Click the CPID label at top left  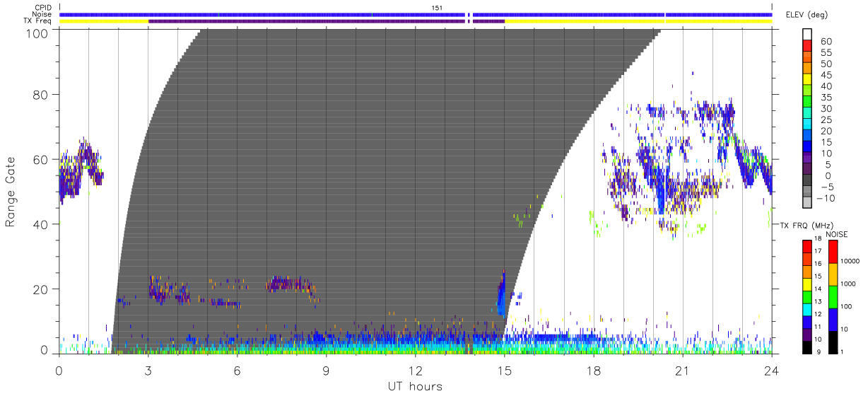pyautogui.click(x=43, y=7)
